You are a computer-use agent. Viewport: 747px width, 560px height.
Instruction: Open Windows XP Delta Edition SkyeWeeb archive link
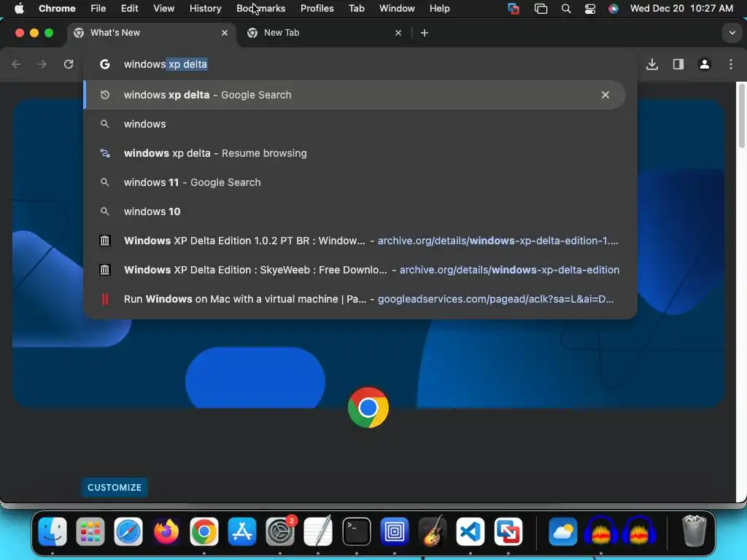(x=360, y=270)
